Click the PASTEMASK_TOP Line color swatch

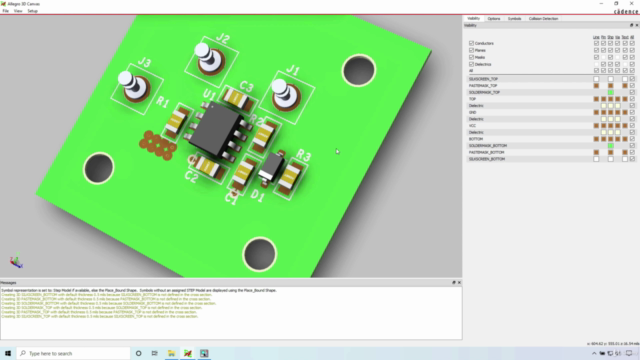click(596, 86)
